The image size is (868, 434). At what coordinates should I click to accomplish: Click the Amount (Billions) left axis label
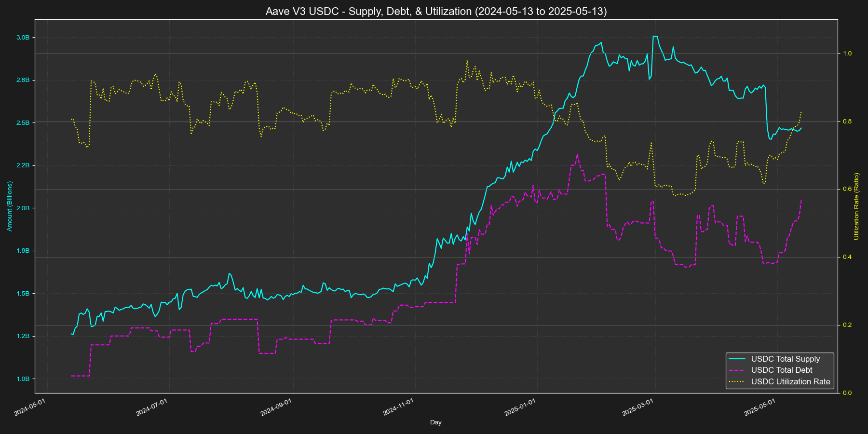click(10, 206)
